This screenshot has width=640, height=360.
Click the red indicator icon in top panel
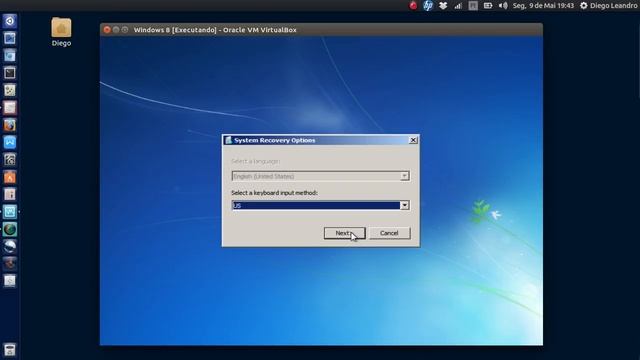tap(413, 5)
